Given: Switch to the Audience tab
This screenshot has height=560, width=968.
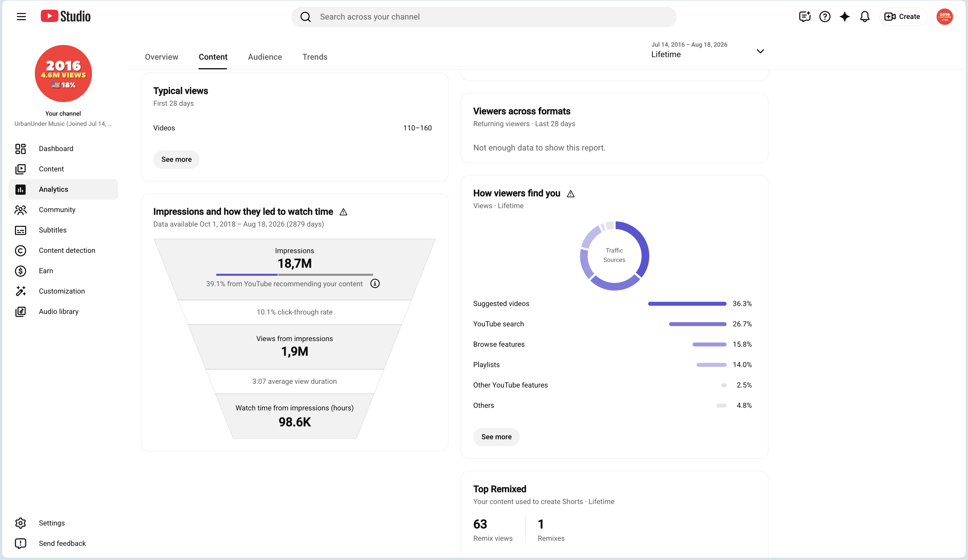Looking at the screenshot, I should point(265,57).
